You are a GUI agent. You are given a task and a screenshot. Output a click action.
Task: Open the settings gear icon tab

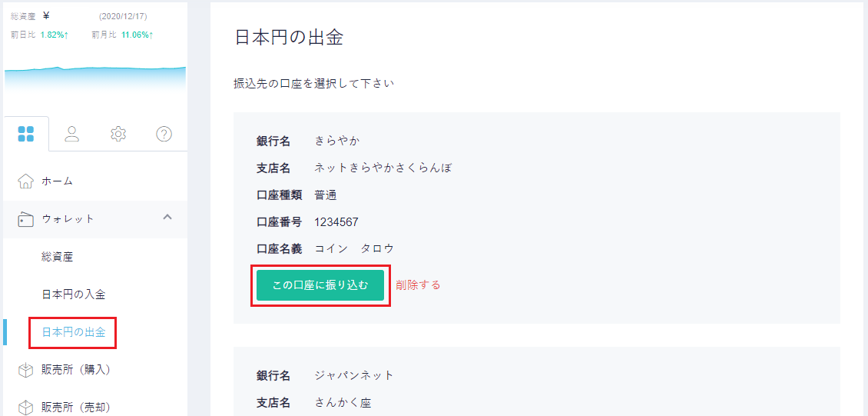tap(118, 134)
